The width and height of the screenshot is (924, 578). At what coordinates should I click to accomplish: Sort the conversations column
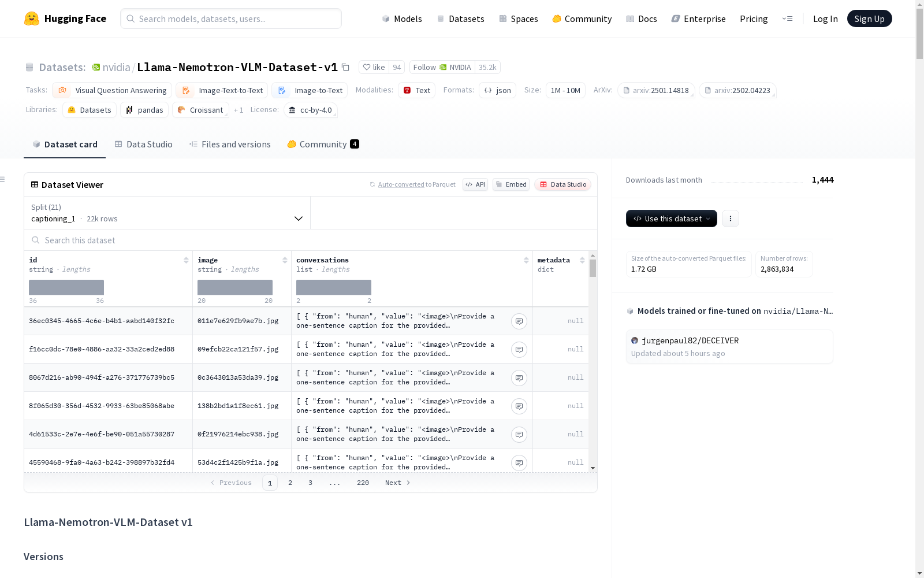pyautogui.click(x=526, y=260)
